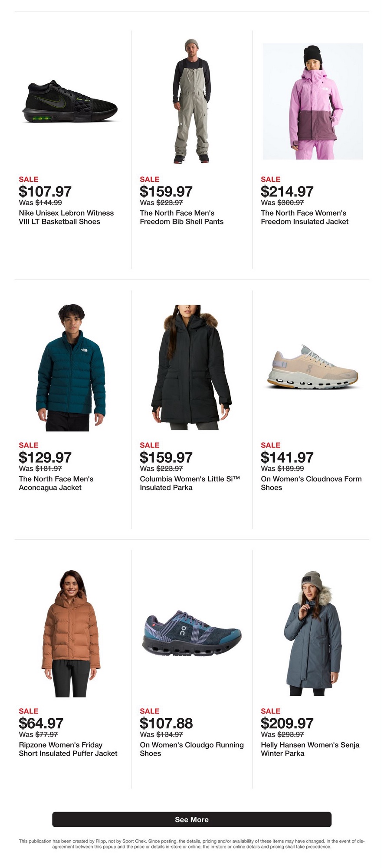
Task: Click On Women's Cloudnova Form Shoes title
Action: (311, 483)
